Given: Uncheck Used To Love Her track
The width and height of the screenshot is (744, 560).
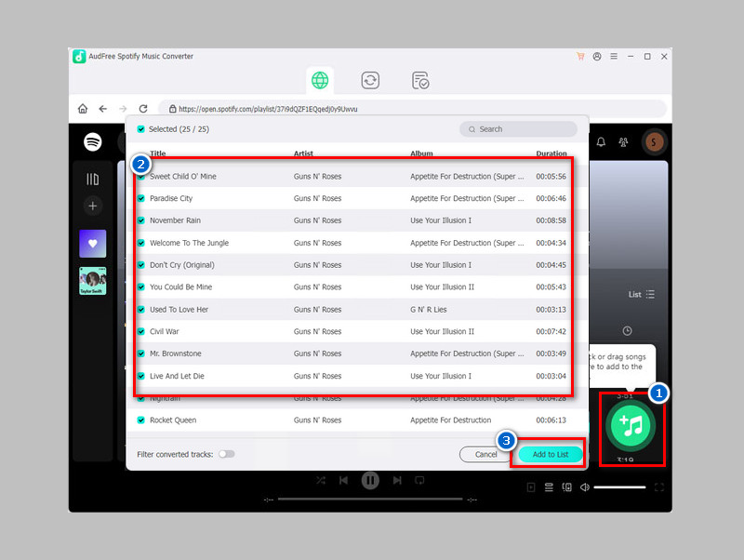Looking at the screenshot, I should click(x=141, y=310).
